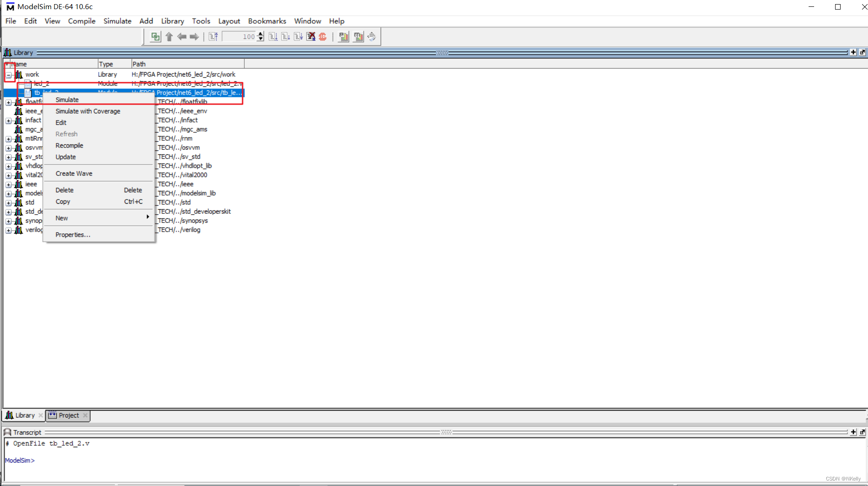Choose Simulate from the context menu
868x486 pixels.
(x=99, y=100)
